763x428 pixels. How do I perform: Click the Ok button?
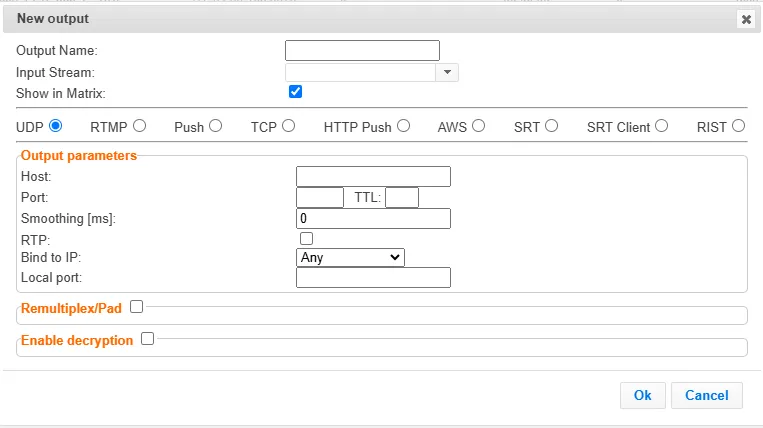pos(642,395)
